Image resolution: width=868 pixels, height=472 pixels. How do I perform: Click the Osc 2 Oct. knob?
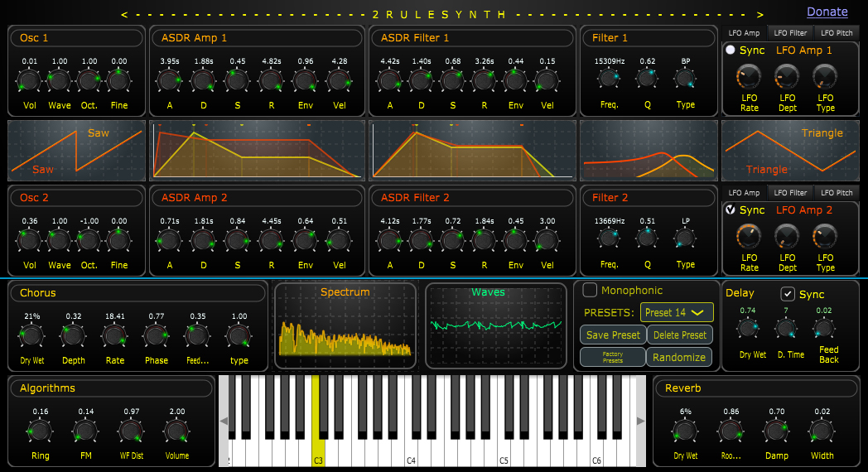pyautogui.click(x=89, y=241)
